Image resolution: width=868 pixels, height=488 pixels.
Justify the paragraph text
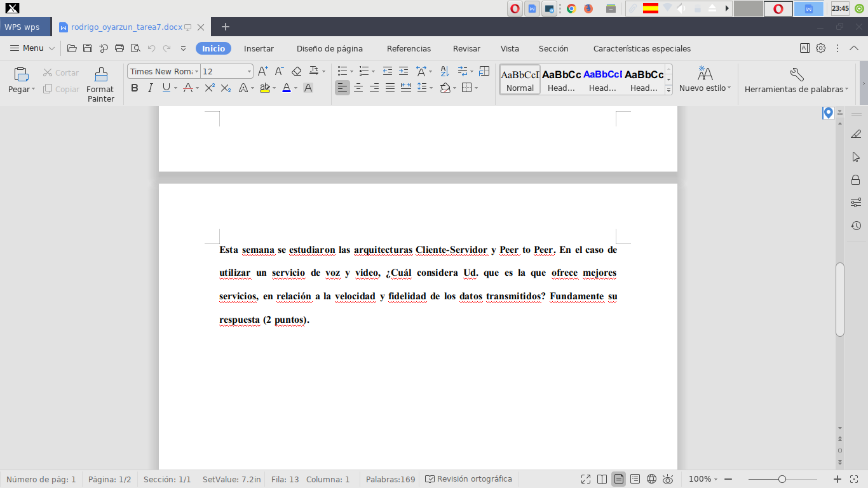(x=390, y=88)
